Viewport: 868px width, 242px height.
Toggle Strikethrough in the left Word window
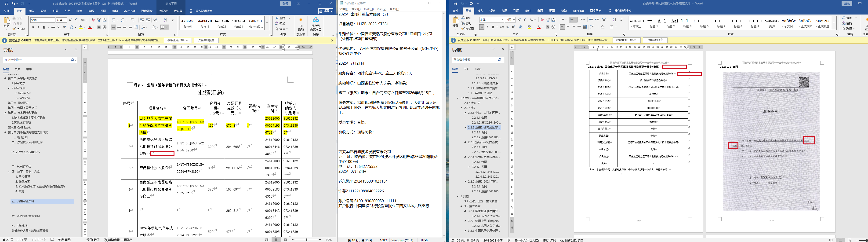coord(53,27)
